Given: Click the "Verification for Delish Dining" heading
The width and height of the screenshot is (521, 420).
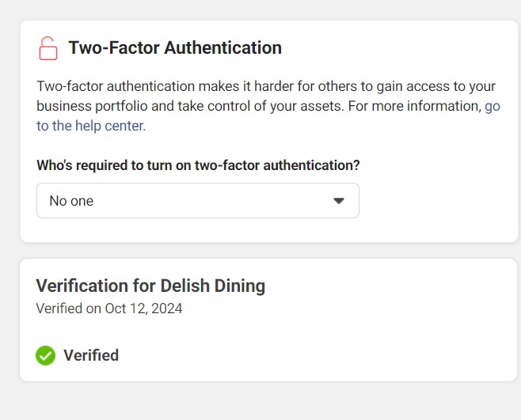Looking at the screenshot, I should click(x=150, y=286).
